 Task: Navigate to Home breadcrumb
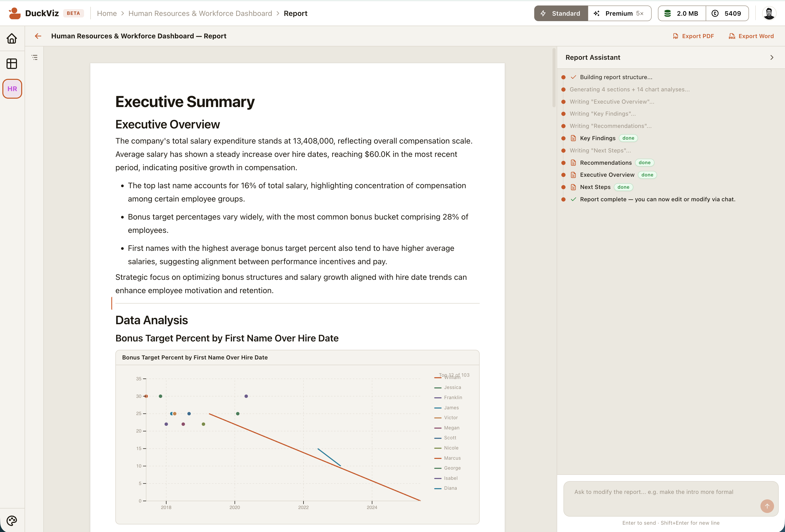click(107, 14)
